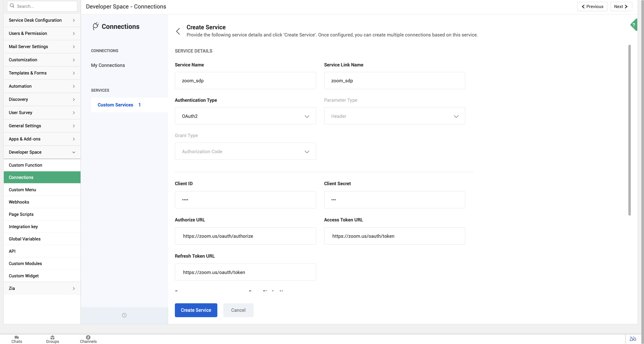The width and height of the screenshot is (644, 344).
Task: Open the Authentication Type dropdown
Action: coord(245,116)
